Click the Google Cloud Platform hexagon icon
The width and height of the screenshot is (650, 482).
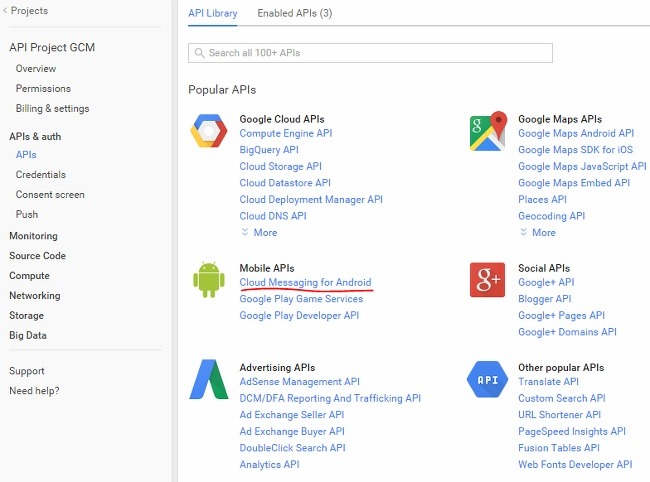click(209, 131)
